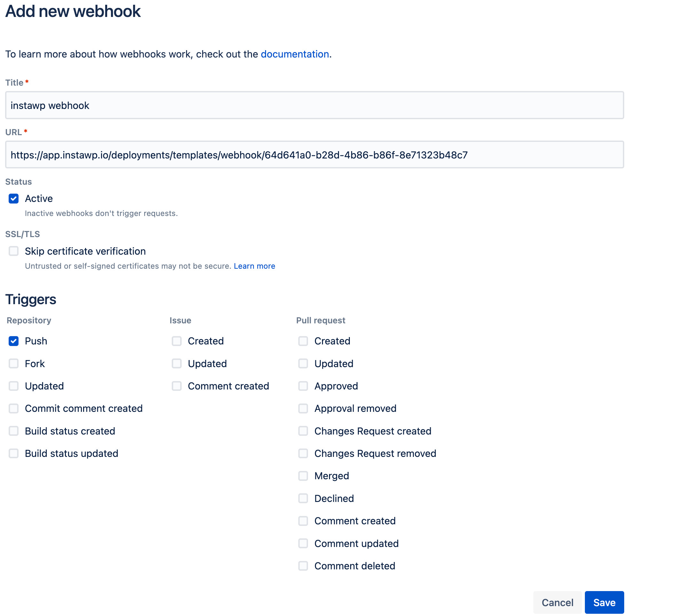Check Commit comment created trigger

(13, 409)
